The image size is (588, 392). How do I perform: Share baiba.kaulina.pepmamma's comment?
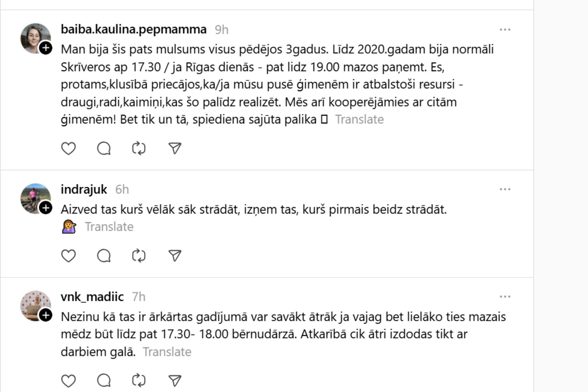click(175, 149)
